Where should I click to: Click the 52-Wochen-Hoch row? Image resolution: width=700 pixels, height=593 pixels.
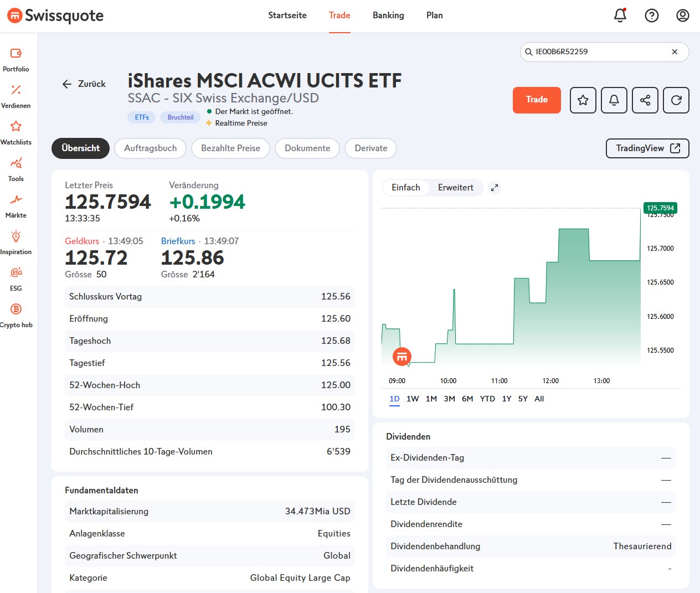(x=210, y=385)
